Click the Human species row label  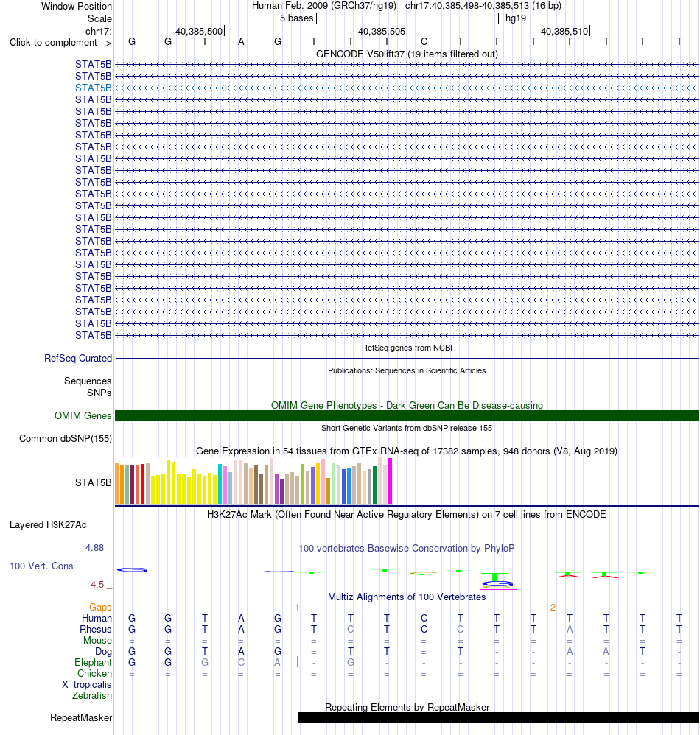coord(97,619)
